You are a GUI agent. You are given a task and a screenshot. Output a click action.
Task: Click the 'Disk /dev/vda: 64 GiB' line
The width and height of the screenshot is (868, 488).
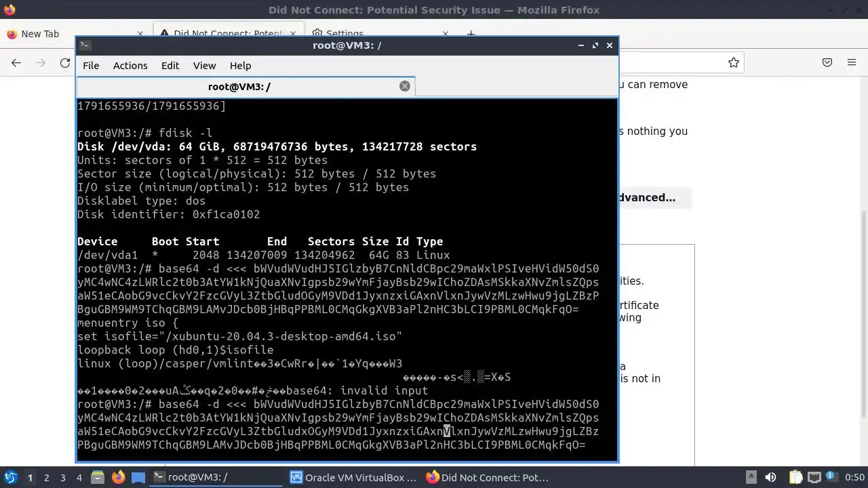pos(277,146)
